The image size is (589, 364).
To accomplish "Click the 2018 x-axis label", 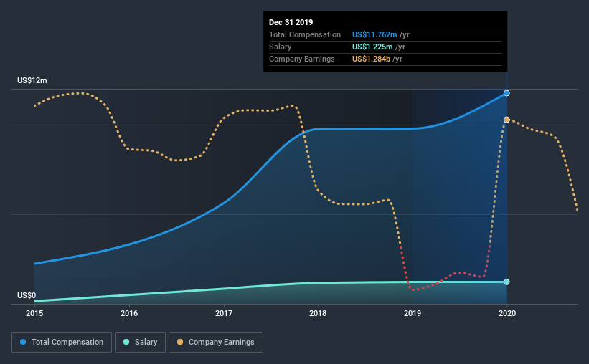I will 318,313.
